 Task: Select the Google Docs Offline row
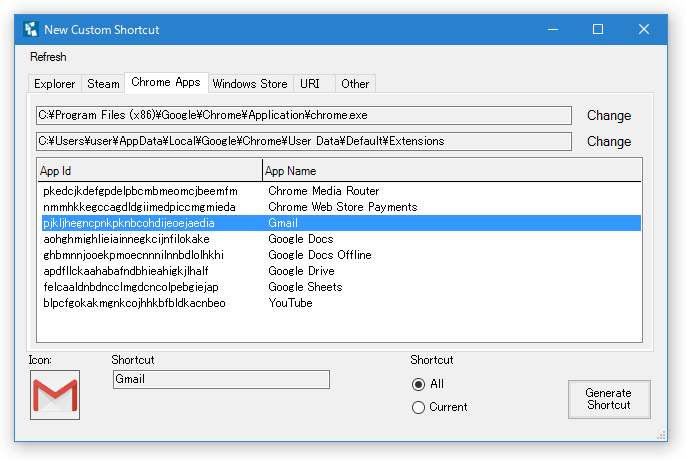point(341,255)
